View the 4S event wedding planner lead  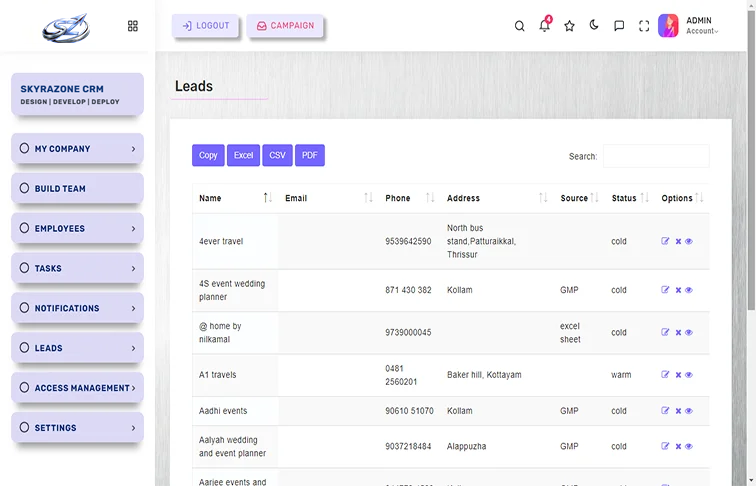click(689, 290)
